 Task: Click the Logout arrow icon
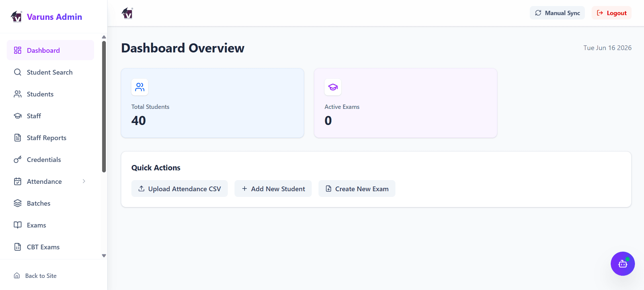(x=600, y=13)
